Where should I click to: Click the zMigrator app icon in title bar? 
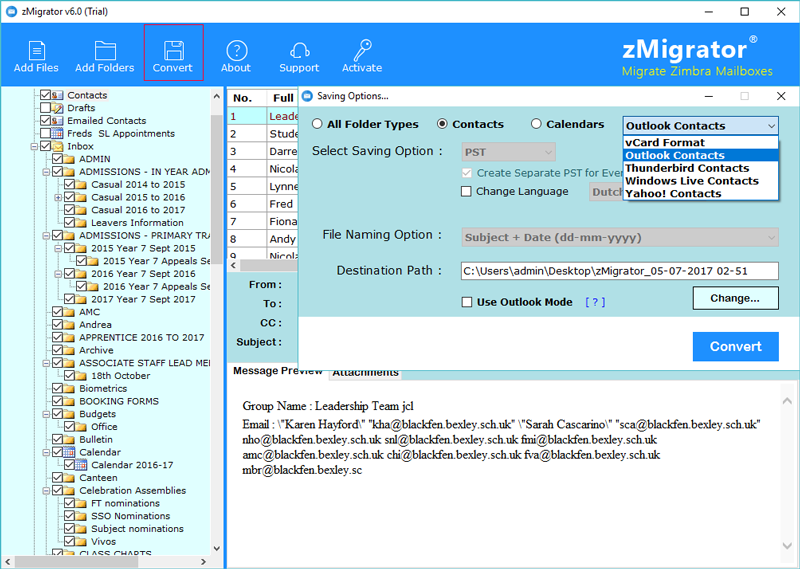11,11
